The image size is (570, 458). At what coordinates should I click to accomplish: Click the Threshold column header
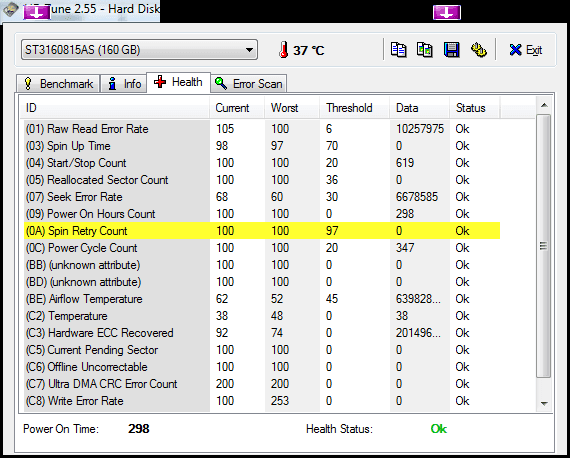[x=355, y=108]
